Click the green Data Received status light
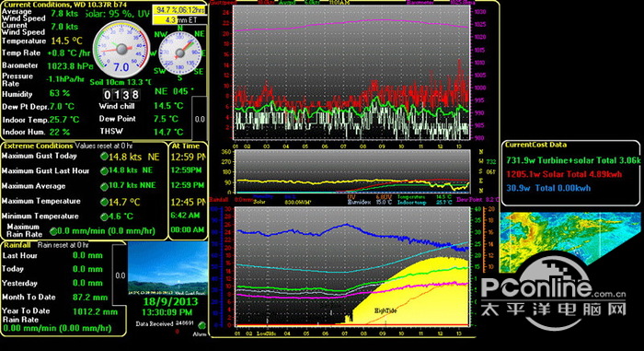 [x=201, y=325]
